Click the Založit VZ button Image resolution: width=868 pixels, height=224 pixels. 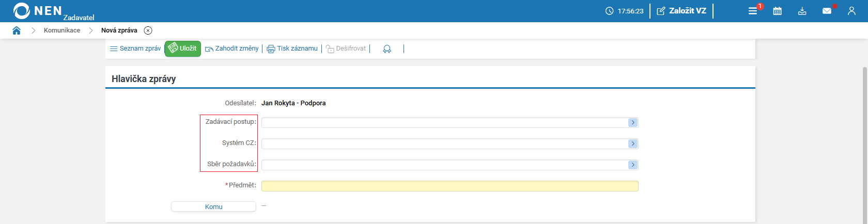pyautogui.click(x=681, y=11)
